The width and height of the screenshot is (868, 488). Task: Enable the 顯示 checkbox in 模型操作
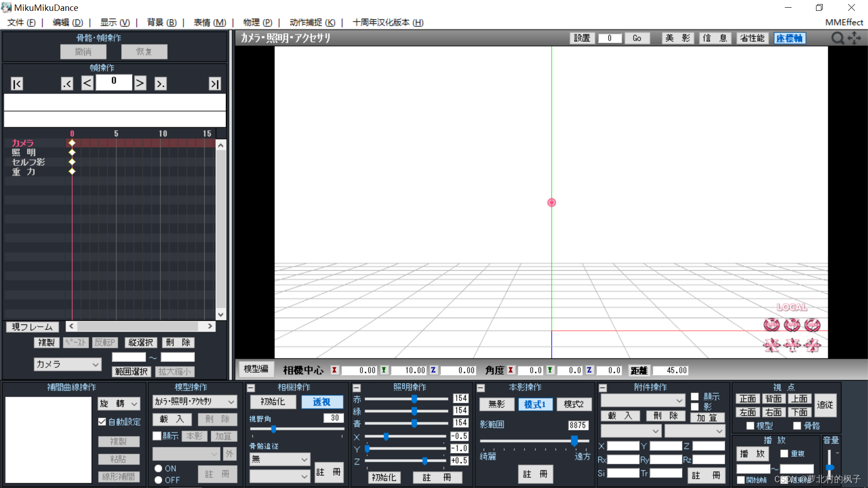[x=157, y=436]
